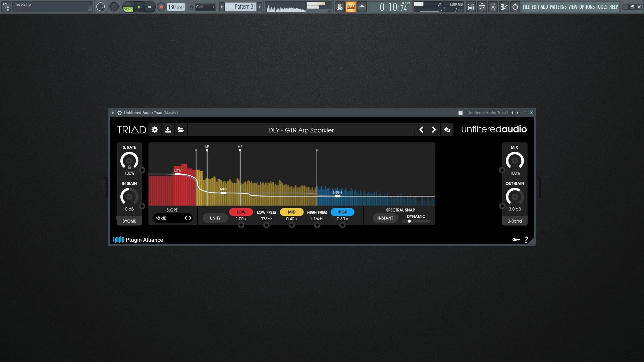
Task: Expand plugin menu arrow in title bar
Action: pyautogui.click(x=113, y=113)
